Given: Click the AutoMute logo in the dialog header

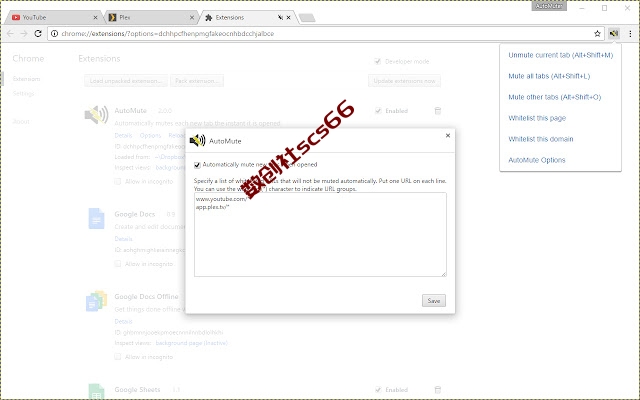Looking at the screenshot, I should click(x=198, y=140).
